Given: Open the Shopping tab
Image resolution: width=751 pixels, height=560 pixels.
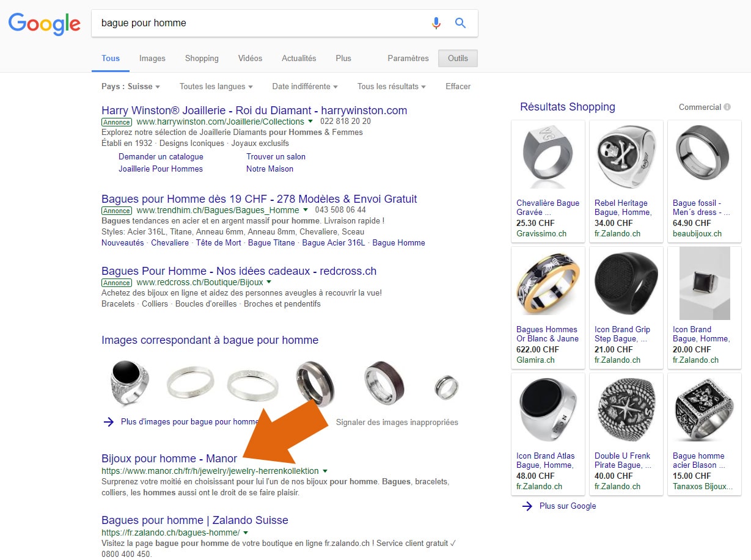Looking at the screenshot, I should pos(202,59).
